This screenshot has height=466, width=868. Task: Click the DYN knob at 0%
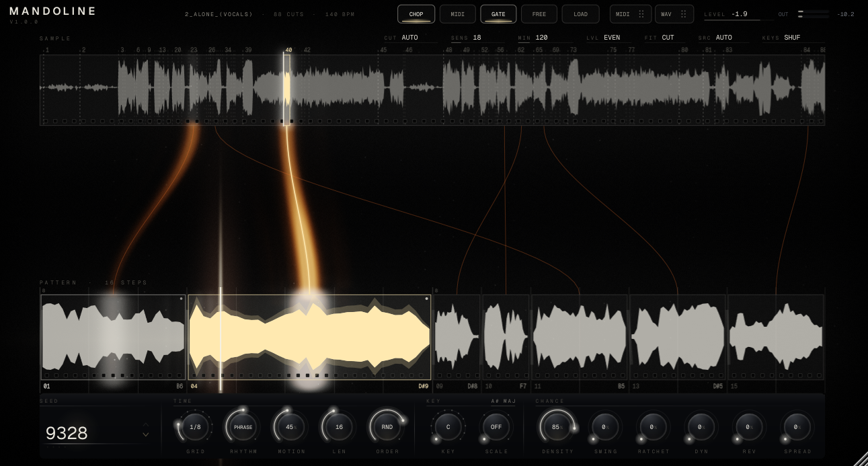click(701, 427)
